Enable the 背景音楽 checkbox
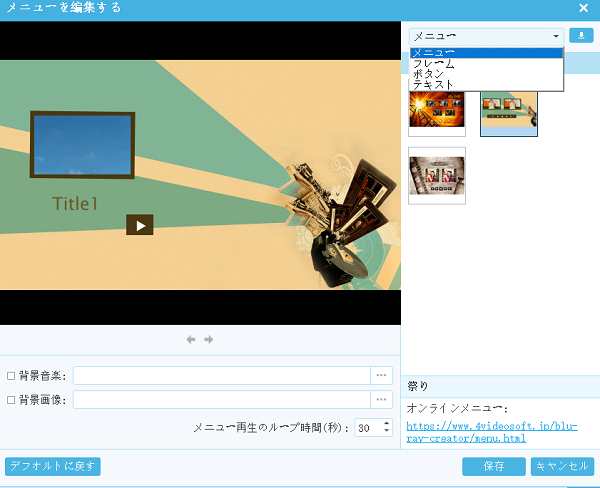 (x=11, y=376)
